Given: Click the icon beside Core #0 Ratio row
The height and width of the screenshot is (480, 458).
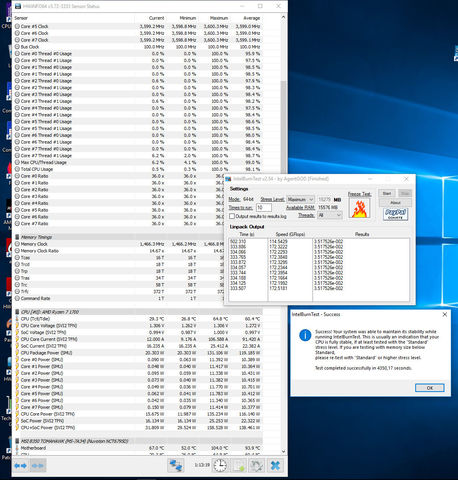Looking at the screenshot, I should coord(17,176).
